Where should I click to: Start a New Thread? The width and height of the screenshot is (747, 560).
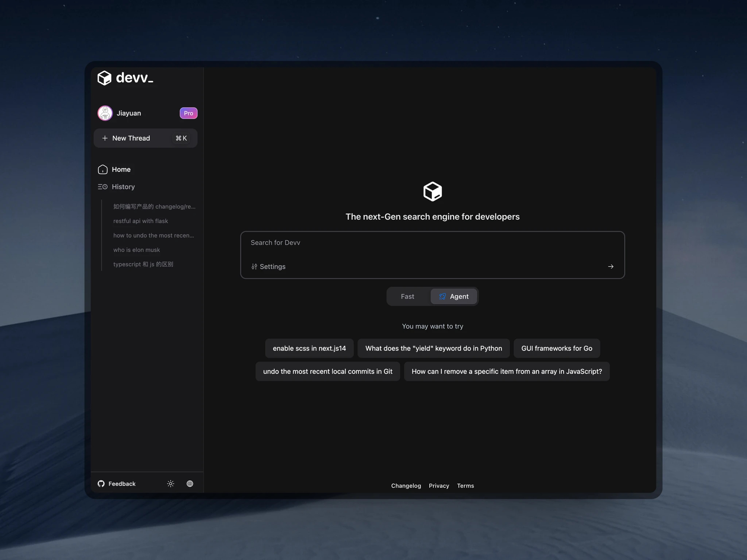point(131,138)
